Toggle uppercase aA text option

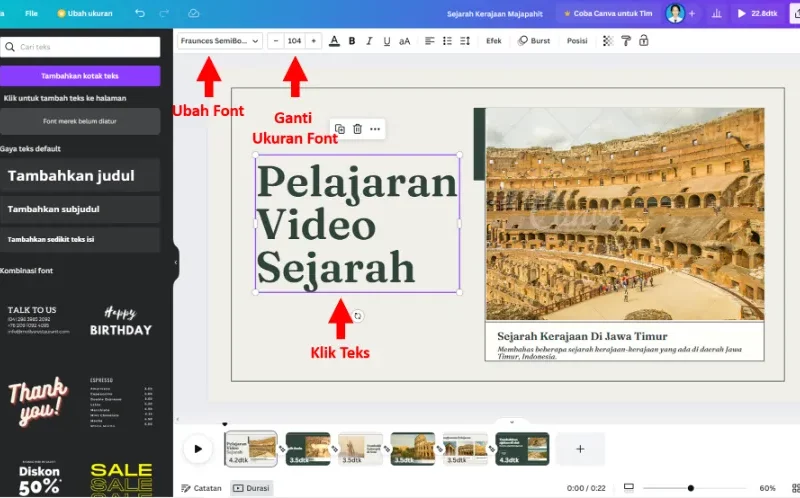pyautogui.click(x=405, y=41)
